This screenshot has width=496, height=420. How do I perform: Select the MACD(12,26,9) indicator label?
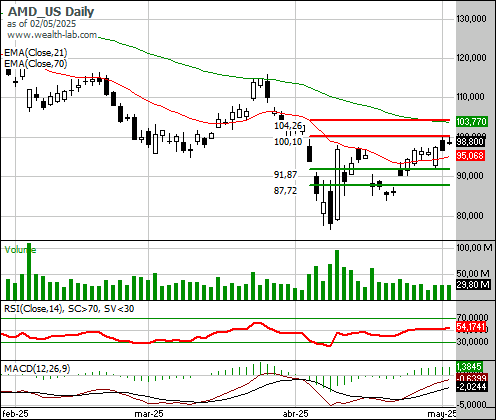click(x=37, y=369)
